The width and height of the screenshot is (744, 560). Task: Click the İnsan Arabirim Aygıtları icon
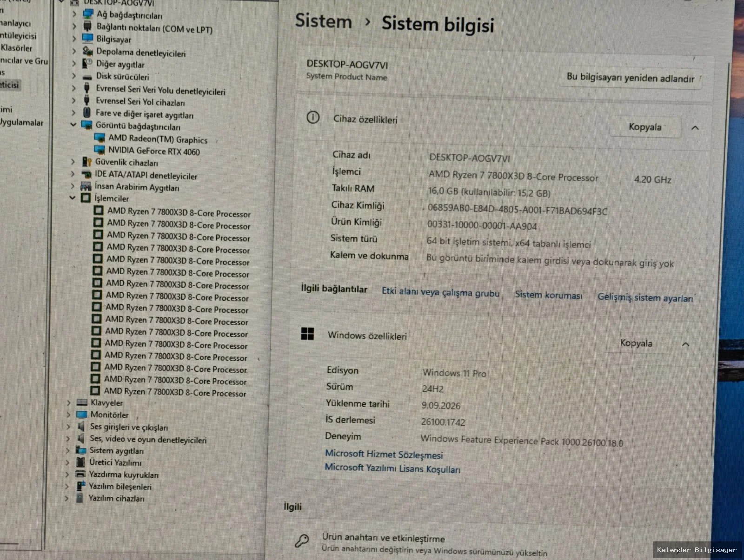point(86,186)
